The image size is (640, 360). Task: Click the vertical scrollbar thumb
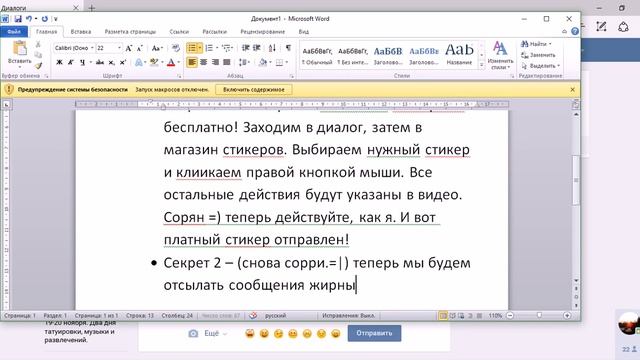(x=576, y=180)
